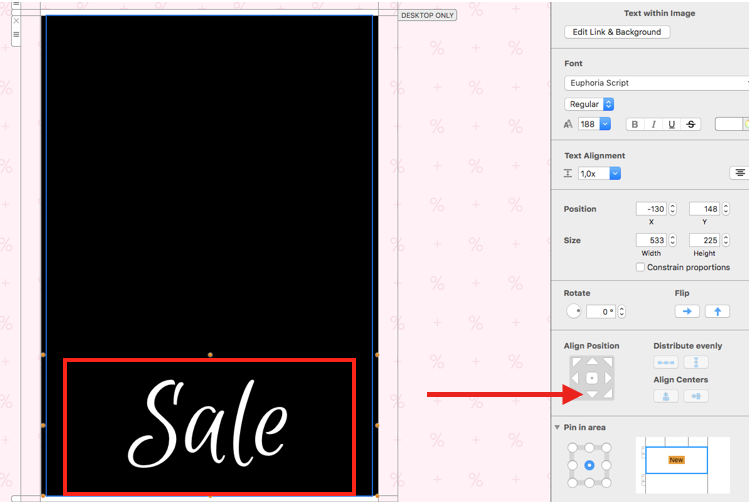Distribute elements evenly horizontally
The width and height of the screenshot is (749, 502).
pyautogui.click(x=666, y=363)
